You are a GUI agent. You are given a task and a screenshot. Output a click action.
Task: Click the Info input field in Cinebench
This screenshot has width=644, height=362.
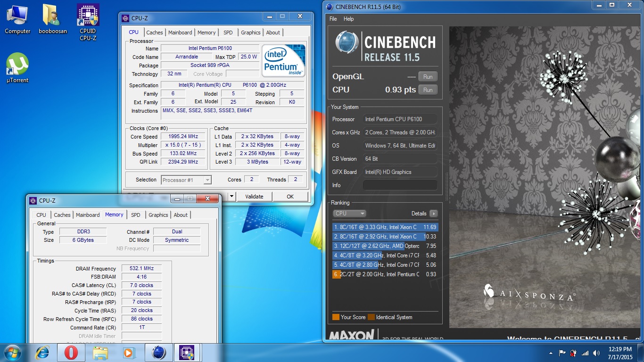click(x=400, y=185)
